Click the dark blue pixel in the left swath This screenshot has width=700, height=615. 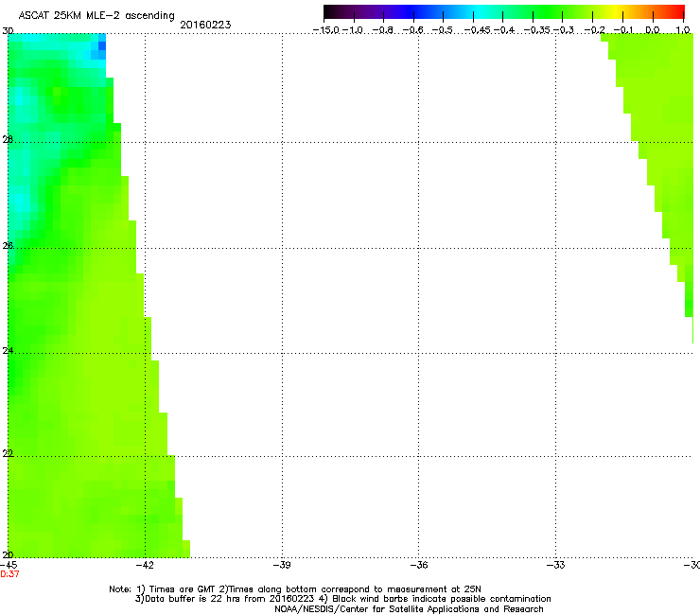click(x=102, y=45)
